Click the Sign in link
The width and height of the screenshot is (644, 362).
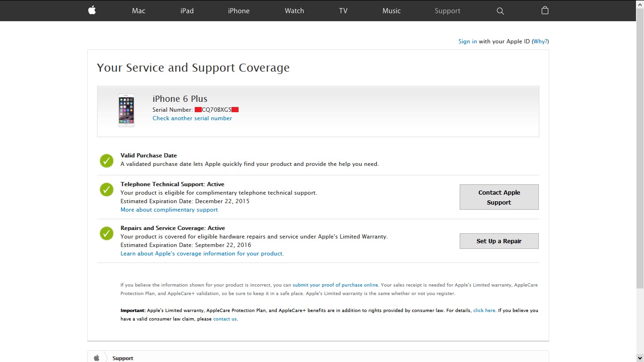point(468,41)
